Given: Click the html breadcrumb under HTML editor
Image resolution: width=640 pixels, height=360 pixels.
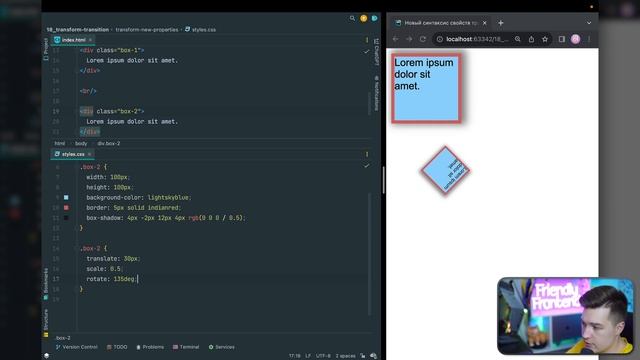Looking at the screenshot, I should click(x=60, y=144).
